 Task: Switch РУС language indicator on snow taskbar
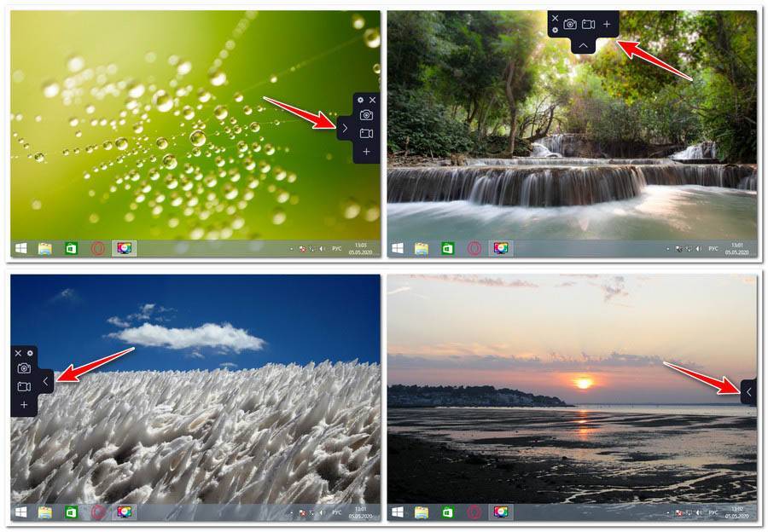(x=337, y=512)
